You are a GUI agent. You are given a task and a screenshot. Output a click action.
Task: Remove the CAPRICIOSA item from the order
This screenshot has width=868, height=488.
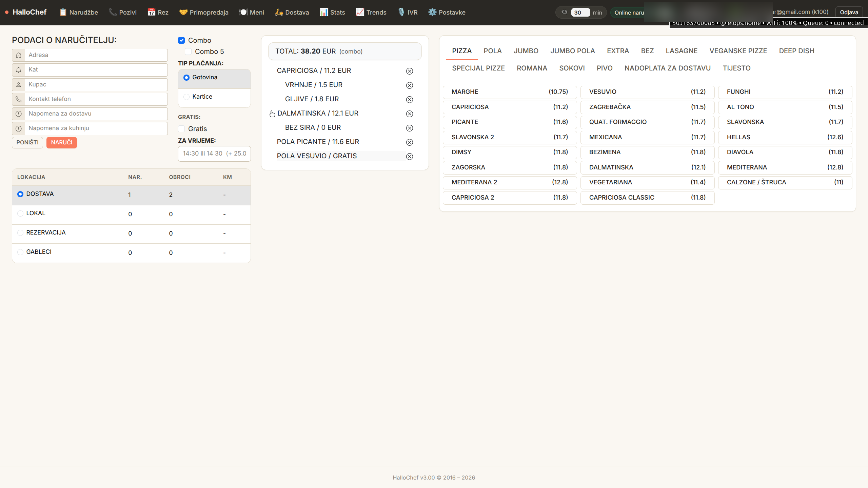tap(410, 71)
